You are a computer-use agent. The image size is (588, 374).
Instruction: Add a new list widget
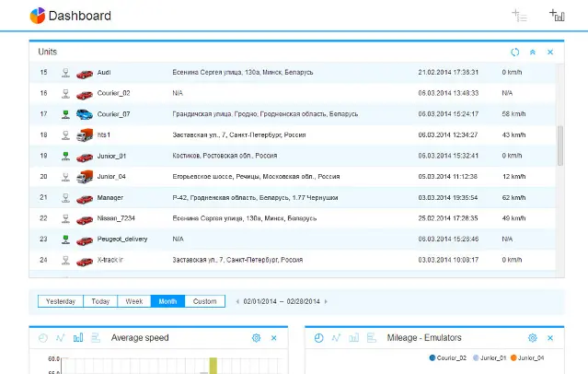coord(520,16)
